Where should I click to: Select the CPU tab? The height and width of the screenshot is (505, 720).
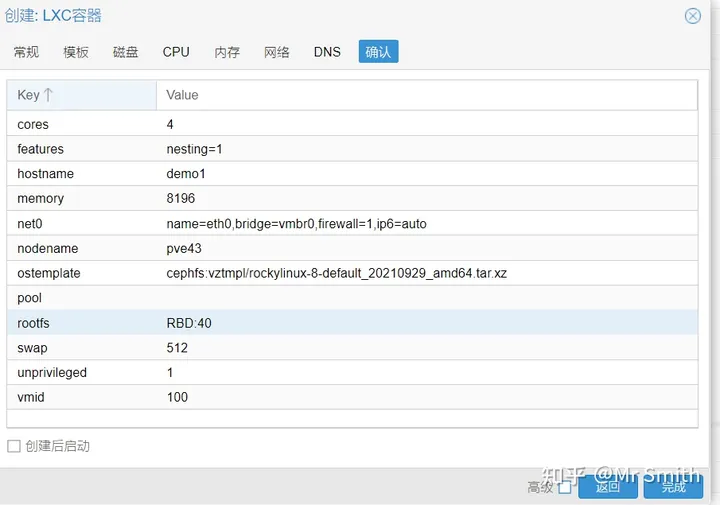[x=176, y=52]
